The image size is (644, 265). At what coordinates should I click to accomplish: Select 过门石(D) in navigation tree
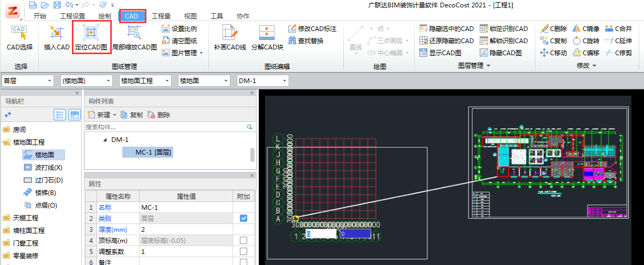point(43,180)
